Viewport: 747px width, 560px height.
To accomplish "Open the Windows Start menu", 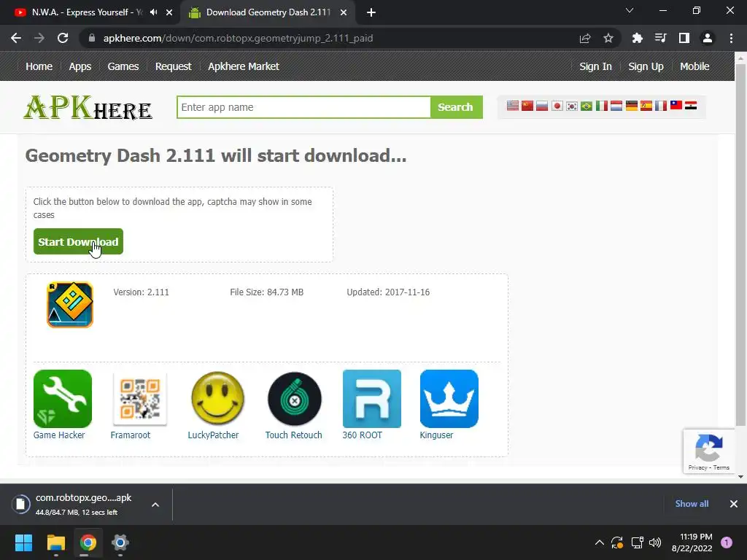I will pyautogui.click(x=23, y=542).
